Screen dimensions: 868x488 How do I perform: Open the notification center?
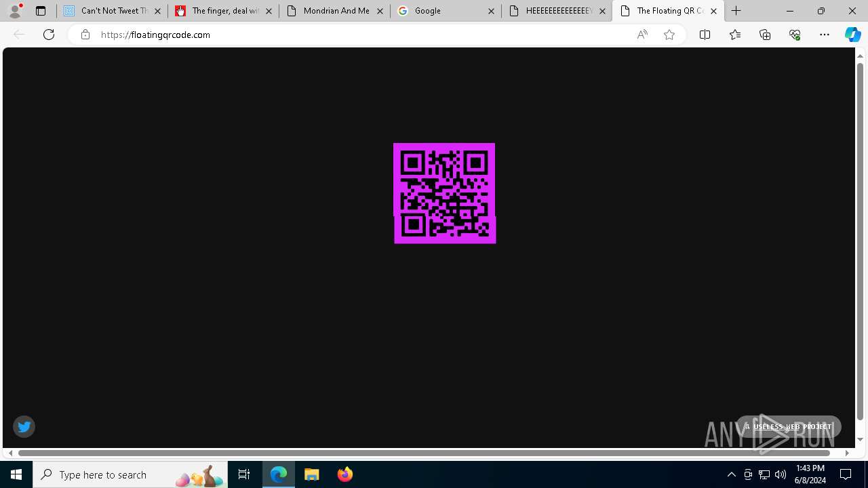846,474
